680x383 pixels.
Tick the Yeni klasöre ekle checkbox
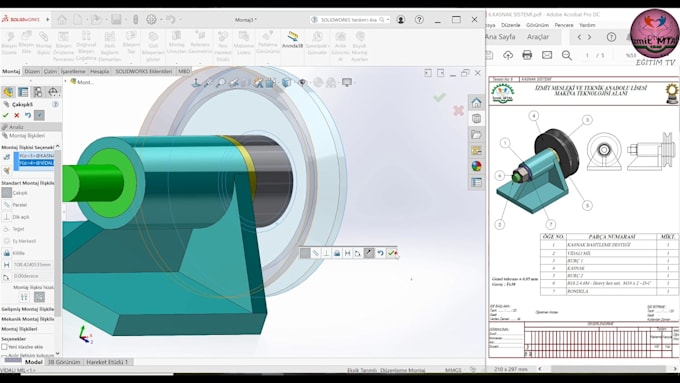[x=4, y=347]
